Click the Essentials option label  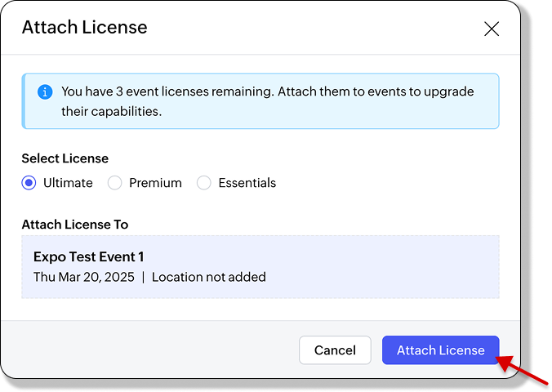(247, 183)
